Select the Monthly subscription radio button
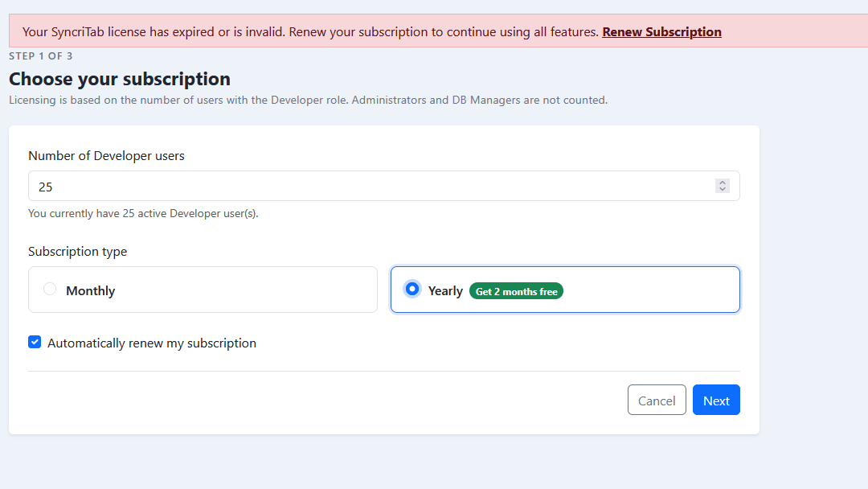The height and width of the screenshot is (489, 868). tap(50, 289)
